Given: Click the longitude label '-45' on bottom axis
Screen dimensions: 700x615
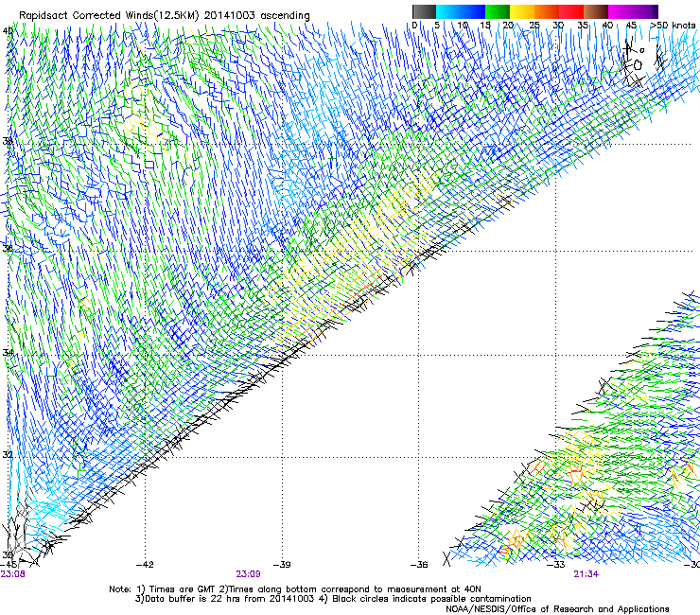Looking at the screenshot, I should 8,565.
